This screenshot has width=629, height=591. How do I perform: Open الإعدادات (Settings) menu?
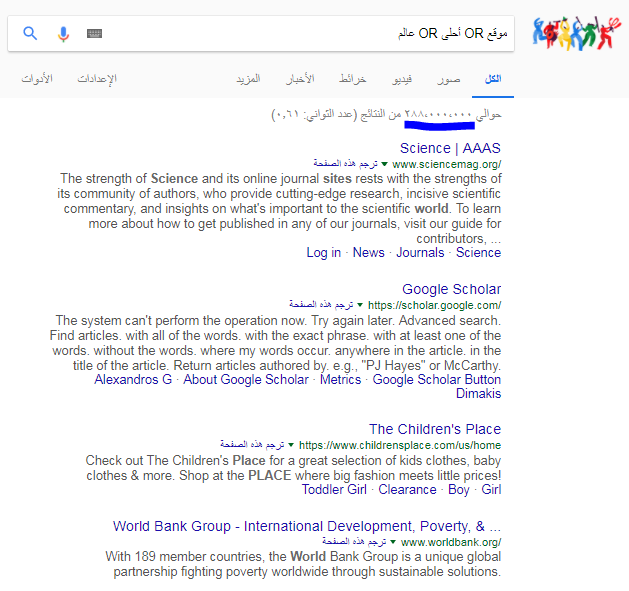[x=97, y=79]
